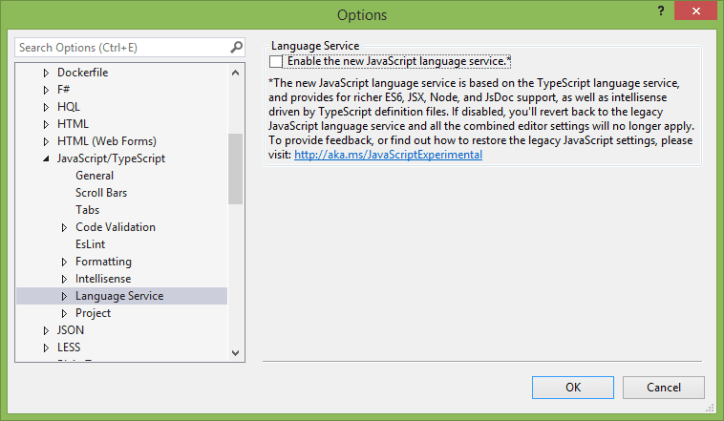
Task: Select the Project tree item
Action: tap(93, 313)
